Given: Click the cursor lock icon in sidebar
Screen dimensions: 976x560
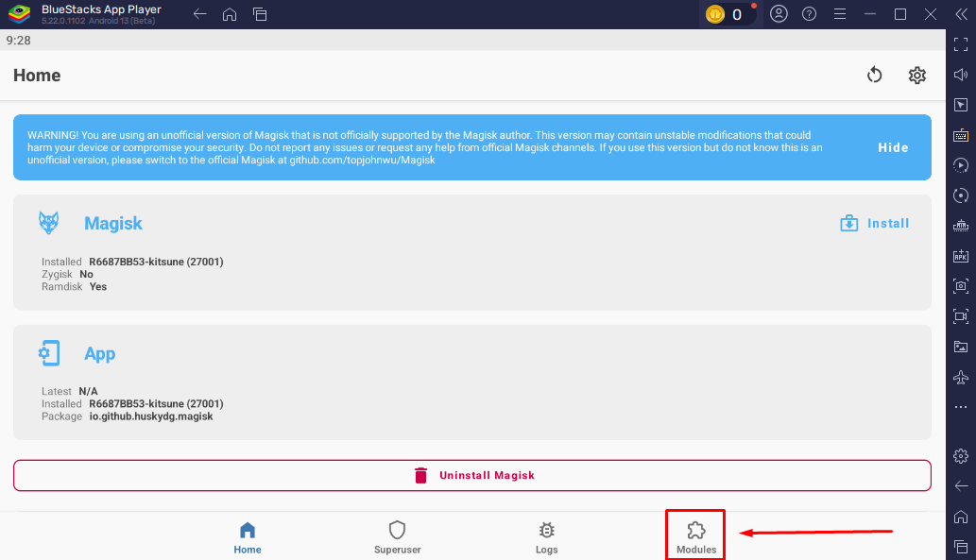Looking at the screenshot, I should click(x=961, y=105).
